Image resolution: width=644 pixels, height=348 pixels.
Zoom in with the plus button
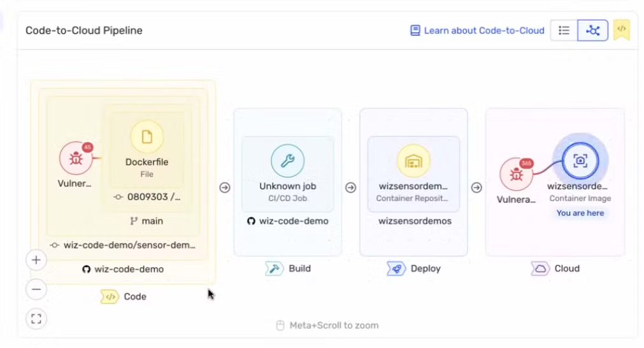pos(36,260)
